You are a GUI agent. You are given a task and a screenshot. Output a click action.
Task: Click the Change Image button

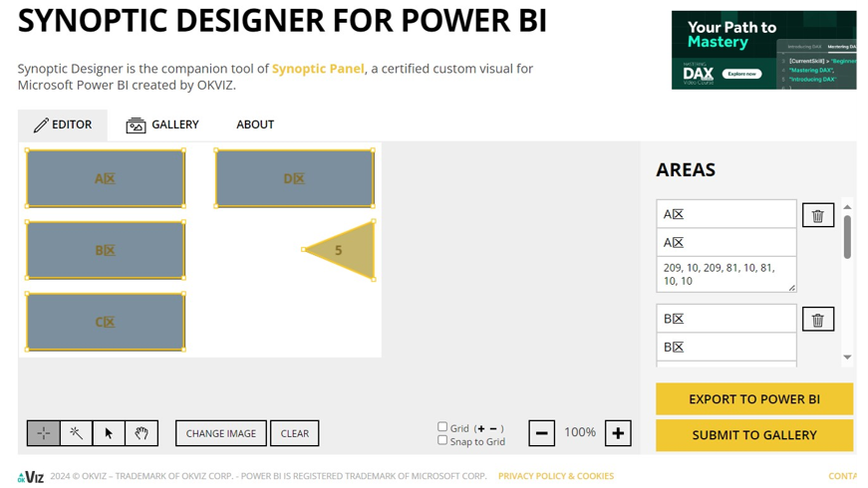[x=221, y=433]
